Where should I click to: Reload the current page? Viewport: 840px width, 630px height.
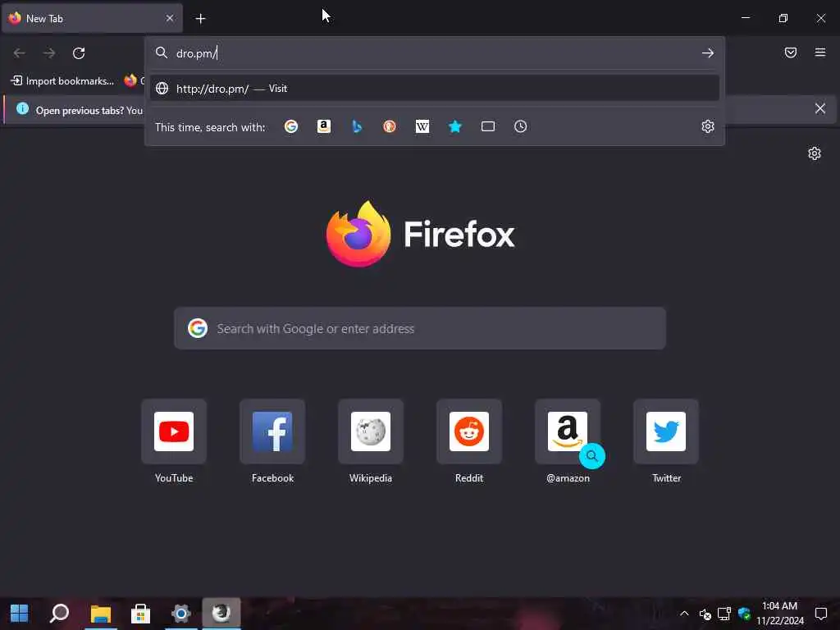point(79,53)
